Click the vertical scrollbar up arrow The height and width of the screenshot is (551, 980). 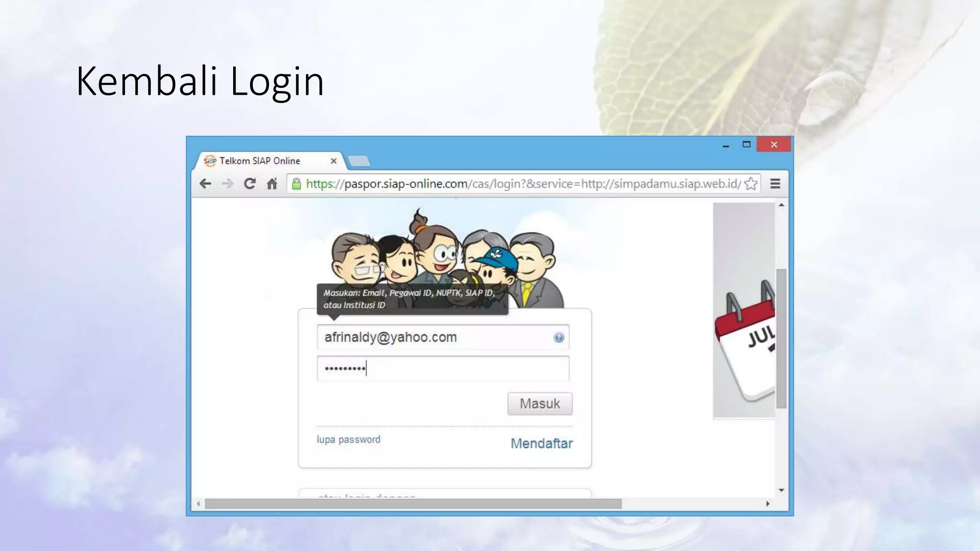pyautogui.click(x=781, y=205)
